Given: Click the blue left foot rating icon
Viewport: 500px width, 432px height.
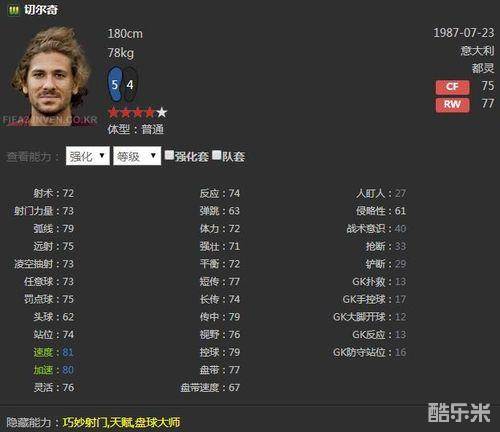Looking at the screenshot, I should click(x=115, y=84).
